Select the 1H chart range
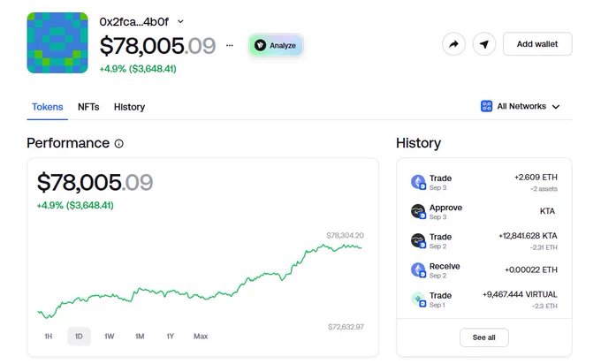Viewport: 601px width, 364px height. click(49, 337)
